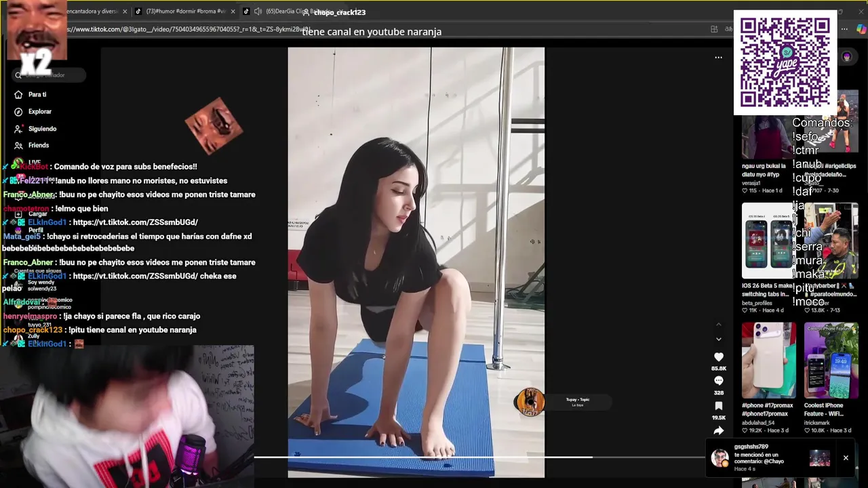Open the verasja1 author link
This screenshot has height=488, width=868.
point(751,183)
